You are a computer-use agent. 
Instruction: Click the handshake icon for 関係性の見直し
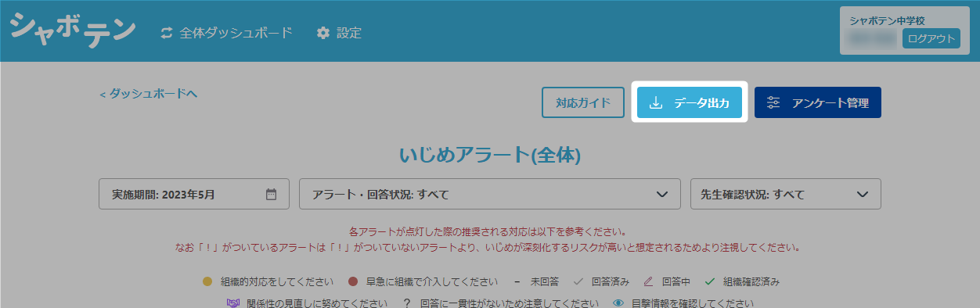pos(232,303)
